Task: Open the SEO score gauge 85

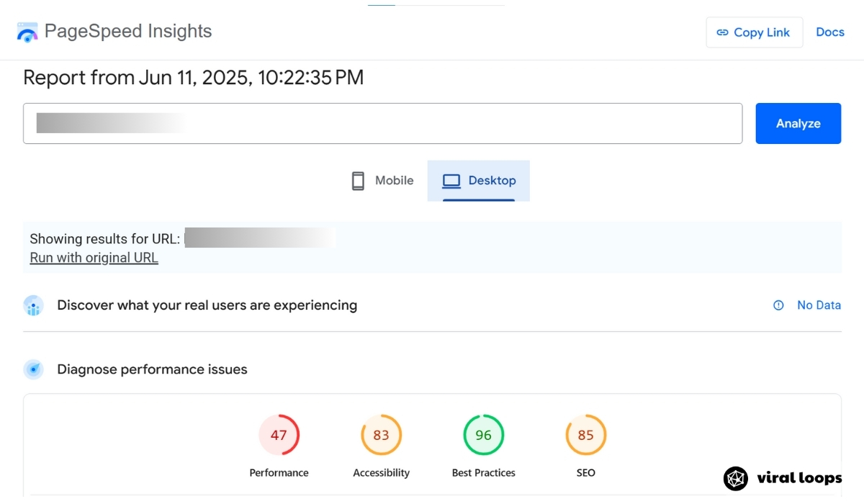Action: 585,435
